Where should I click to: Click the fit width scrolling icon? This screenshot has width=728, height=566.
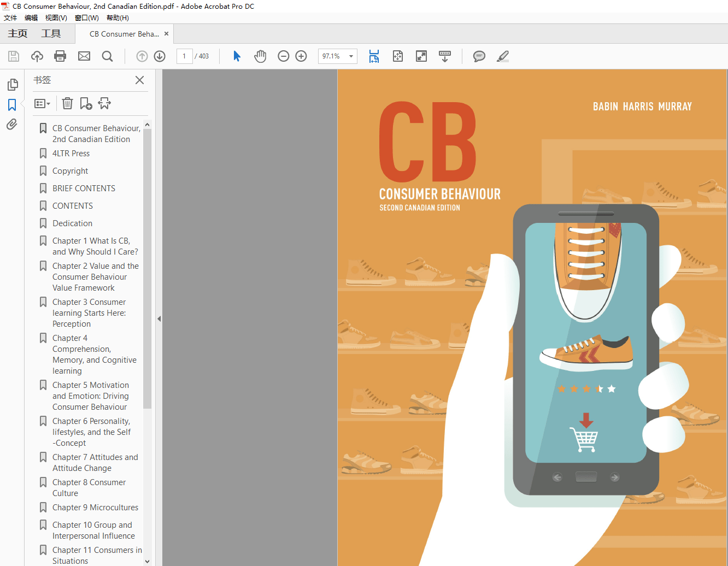374,56
